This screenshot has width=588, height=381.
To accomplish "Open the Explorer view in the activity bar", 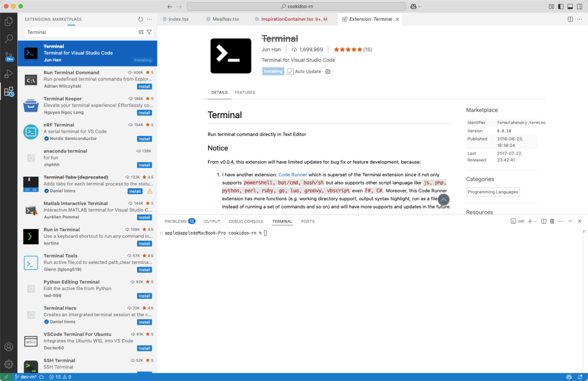I will coord(9,22).
